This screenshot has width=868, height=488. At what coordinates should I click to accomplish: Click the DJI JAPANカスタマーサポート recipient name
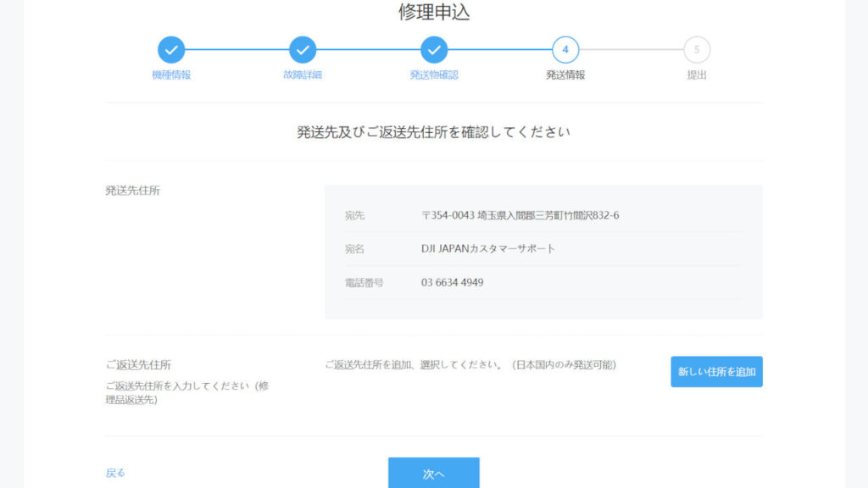(488, 249)
